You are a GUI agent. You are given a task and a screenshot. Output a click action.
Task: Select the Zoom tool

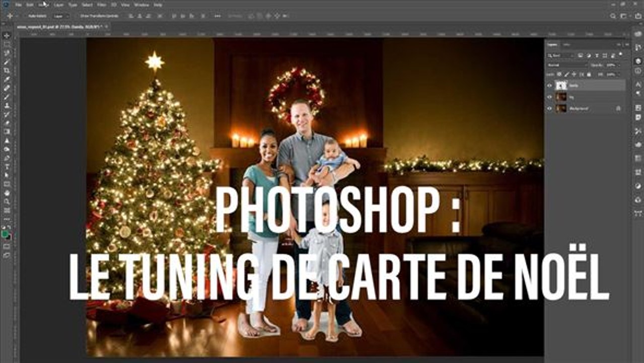click(7, 201)
